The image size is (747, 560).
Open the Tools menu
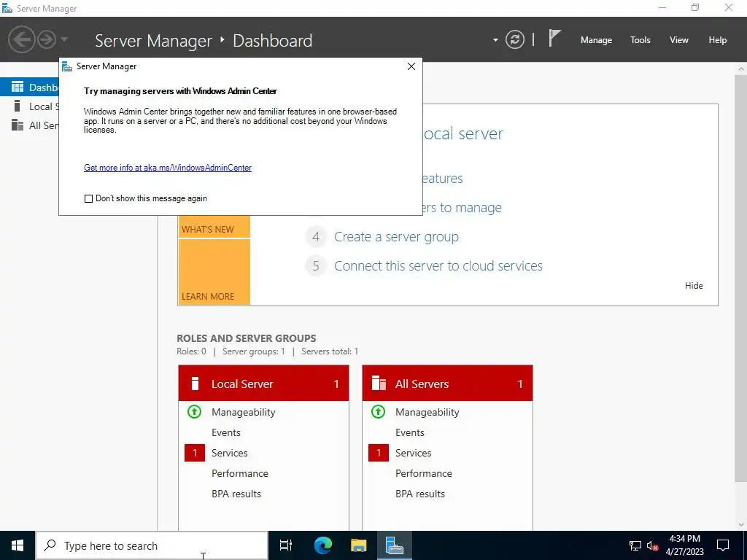(640, 40)
